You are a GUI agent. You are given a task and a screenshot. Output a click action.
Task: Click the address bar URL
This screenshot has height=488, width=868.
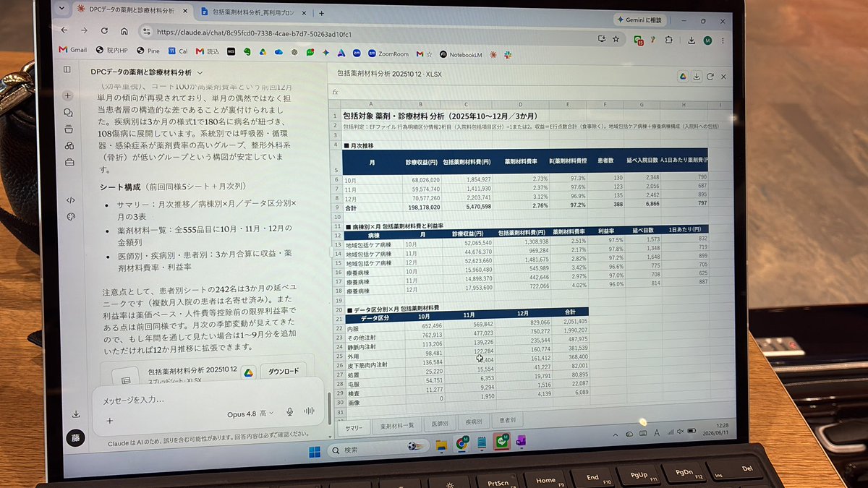[255, 33]
